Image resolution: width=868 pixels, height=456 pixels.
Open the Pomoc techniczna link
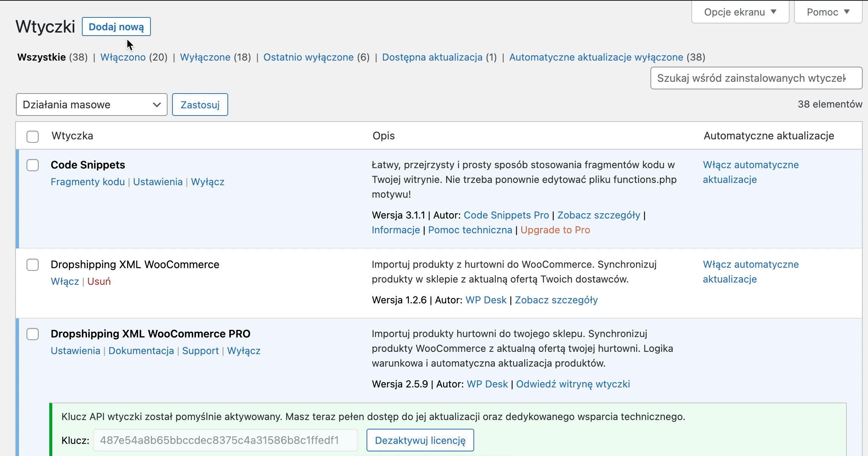pyautogui.click(x=470, y=230)
